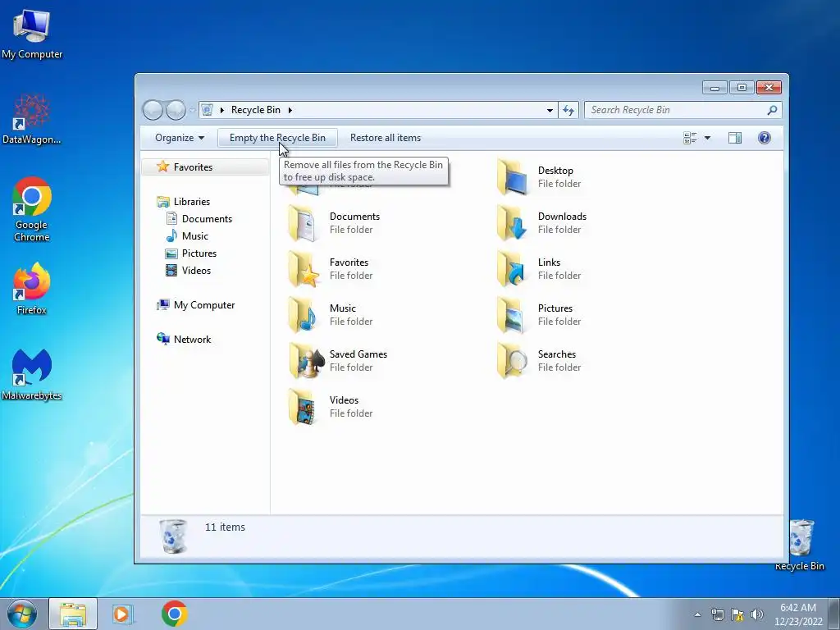Click the Forward navigation button
The image size is (840, 630).
pos(176,110)
